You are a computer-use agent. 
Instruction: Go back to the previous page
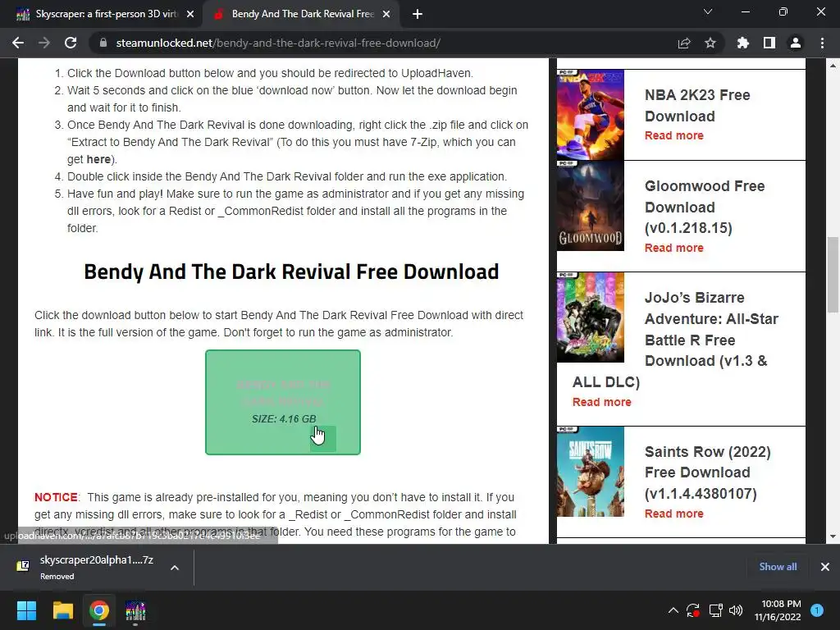[x=18, y=43]
